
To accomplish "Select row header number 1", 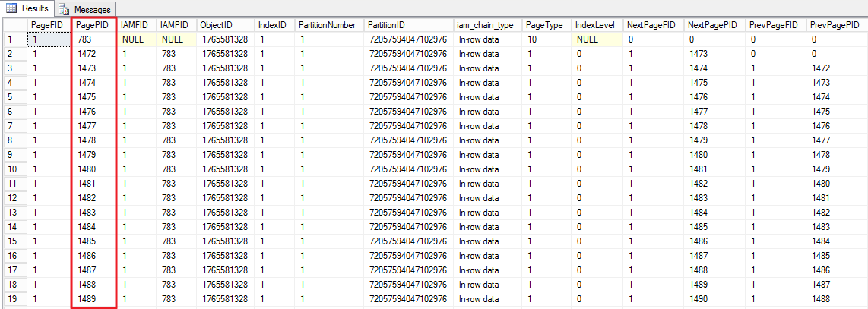I will click(14, 39).
